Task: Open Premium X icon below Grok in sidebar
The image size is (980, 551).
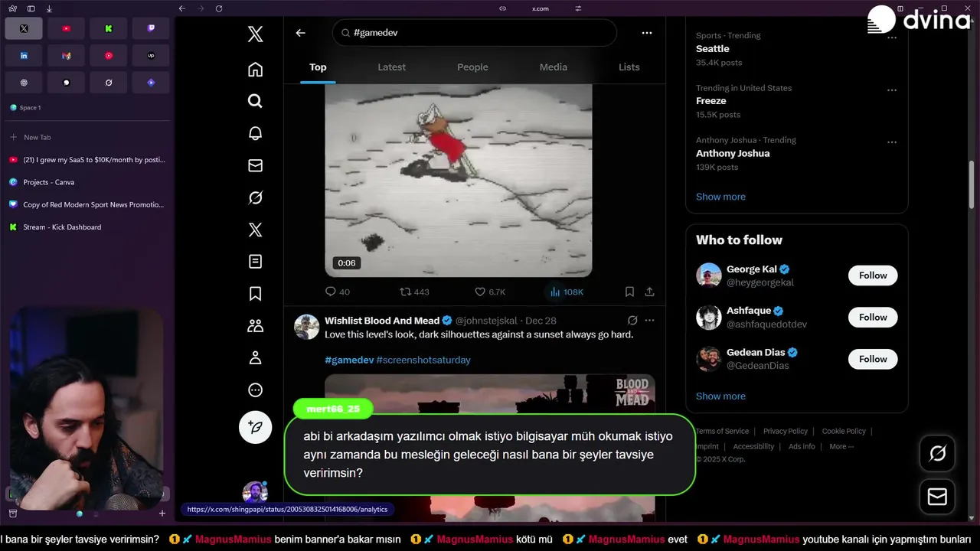Action: tap(256, 230)
